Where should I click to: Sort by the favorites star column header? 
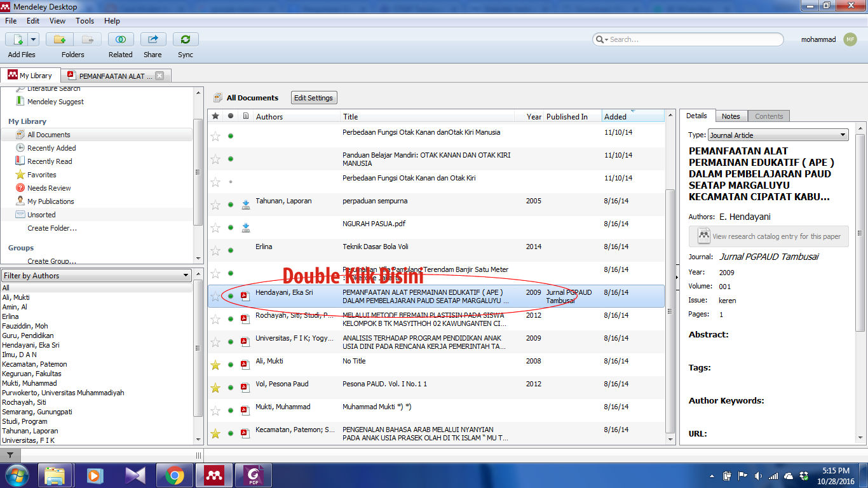[x=215, y=116]
